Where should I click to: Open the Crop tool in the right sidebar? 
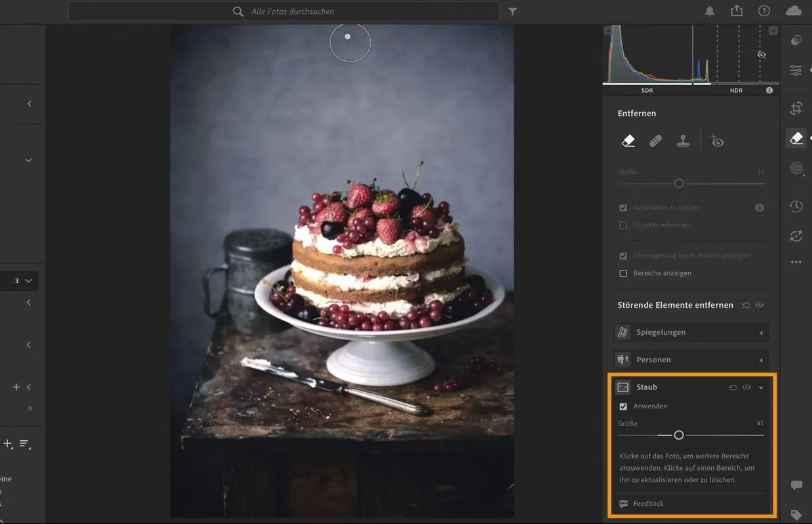point(796,108)
